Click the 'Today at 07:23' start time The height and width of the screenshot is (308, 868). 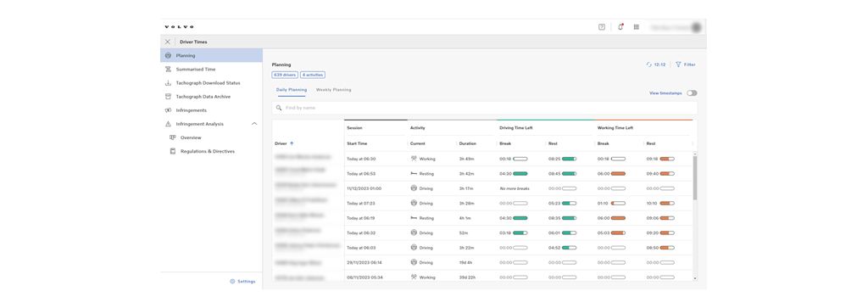(x=361, y=204)
